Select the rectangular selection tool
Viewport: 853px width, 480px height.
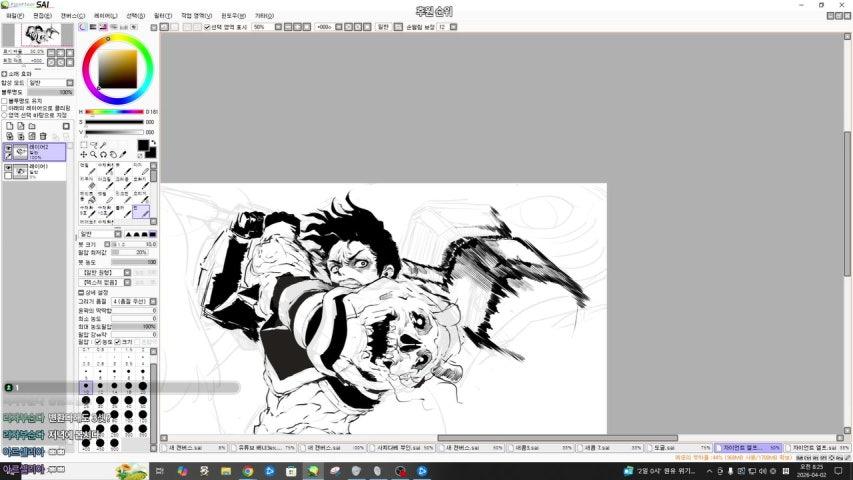tap(84, 145)
